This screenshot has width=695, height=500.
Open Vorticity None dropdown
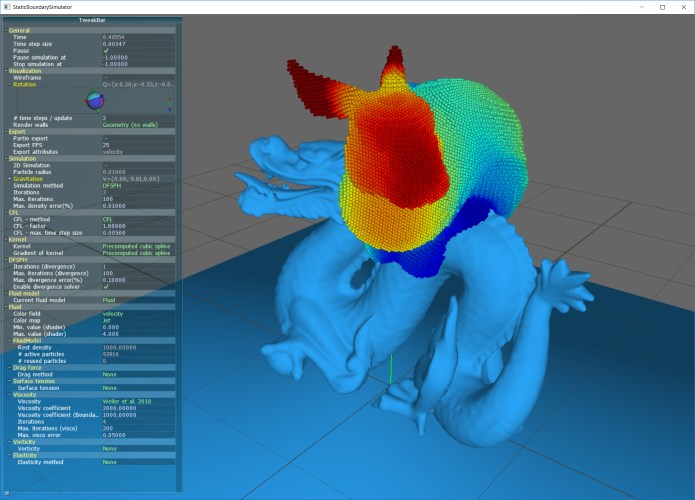pyautogui.click(x=139, y=449)
